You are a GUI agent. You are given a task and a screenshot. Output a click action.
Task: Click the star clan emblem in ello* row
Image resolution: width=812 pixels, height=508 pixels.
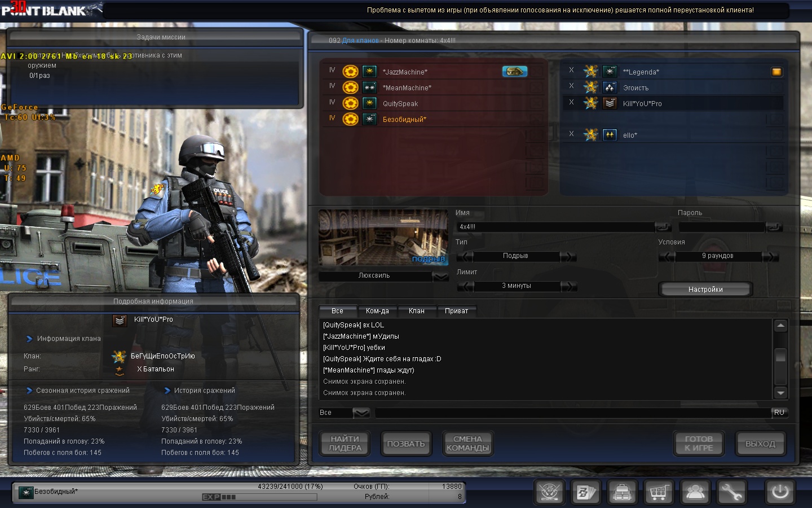point(590,134)
